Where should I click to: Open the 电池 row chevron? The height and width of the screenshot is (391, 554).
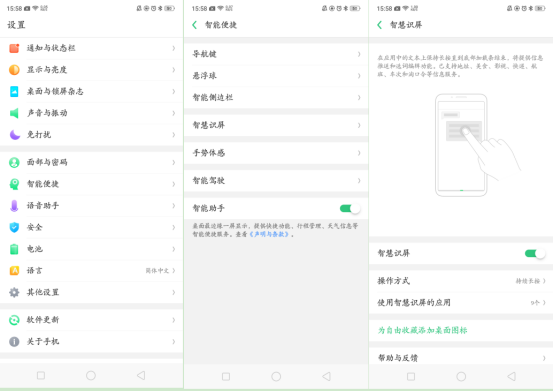coord(173,249)
